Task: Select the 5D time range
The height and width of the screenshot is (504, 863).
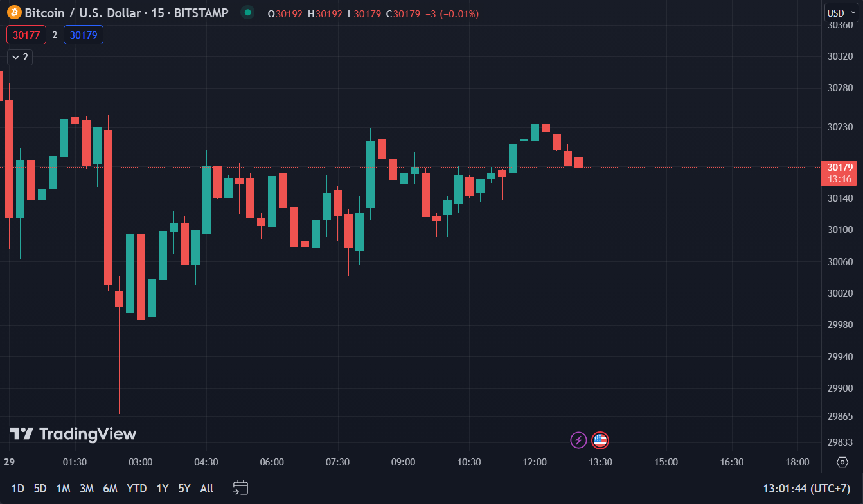Action: point(40,489)
